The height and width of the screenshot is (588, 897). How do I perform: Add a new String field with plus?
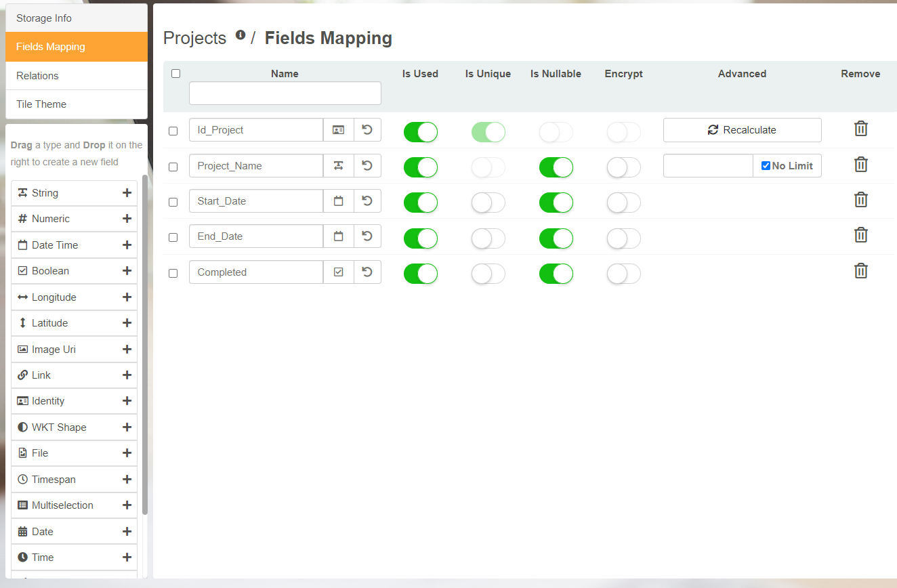tap(127, 193)
